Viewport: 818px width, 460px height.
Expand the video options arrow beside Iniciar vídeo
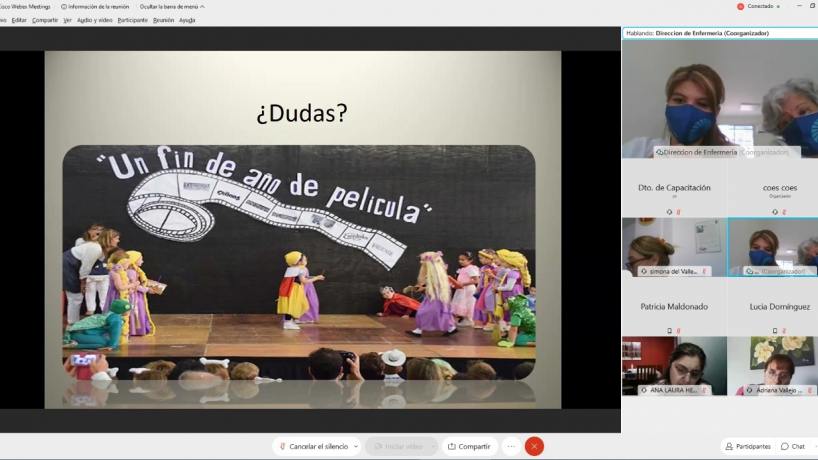coord(432,446)
